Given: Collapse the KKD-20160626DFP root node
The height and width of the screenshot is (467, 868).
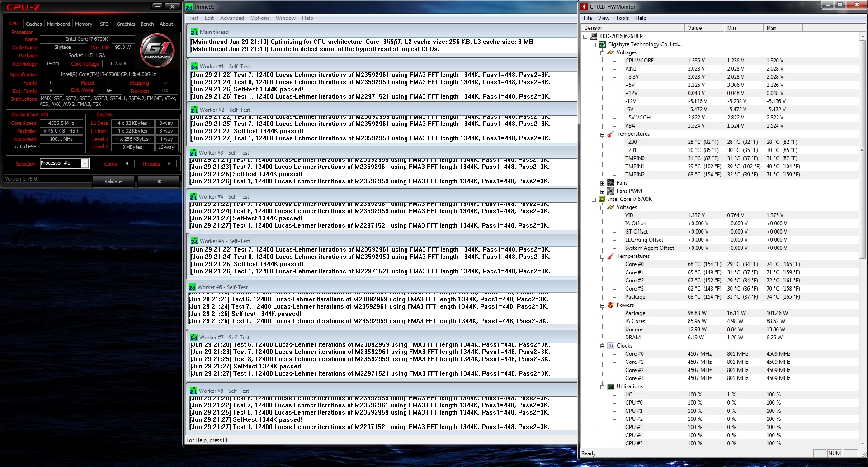Looking at the screenshot, I should (585, 36).
